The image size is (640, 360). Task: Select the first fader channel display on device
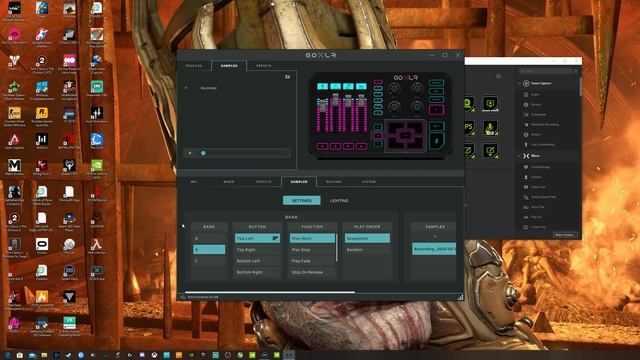coord(322,86)
